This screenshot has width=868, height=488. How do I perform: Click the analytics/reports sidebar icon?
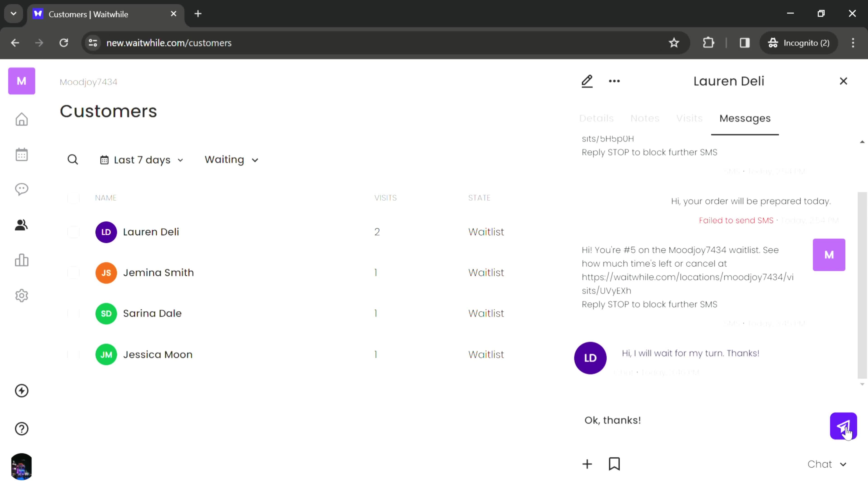click(x=21, y=261)
